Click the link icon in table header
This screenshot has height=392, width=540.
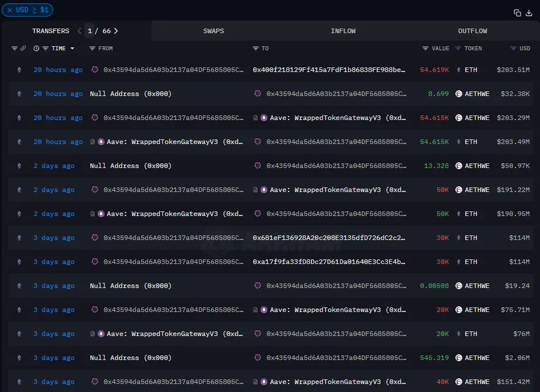click(x=23, y=49)
